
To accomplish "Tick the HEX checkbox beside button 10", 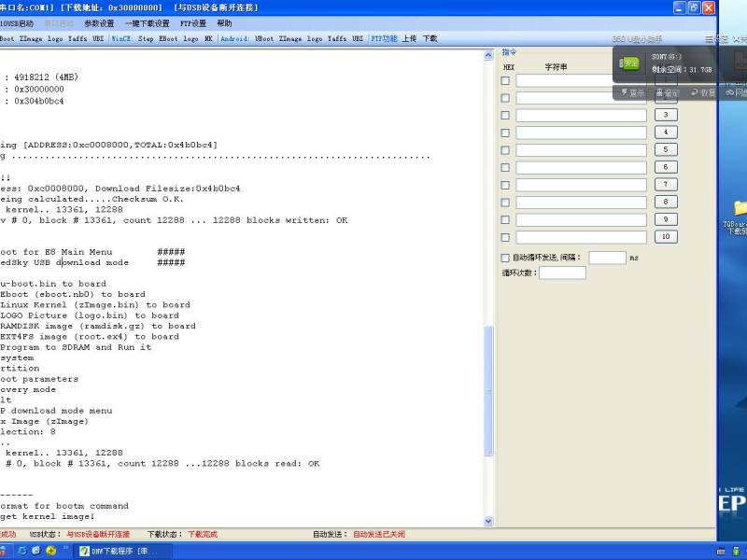I will pos(505,237).
